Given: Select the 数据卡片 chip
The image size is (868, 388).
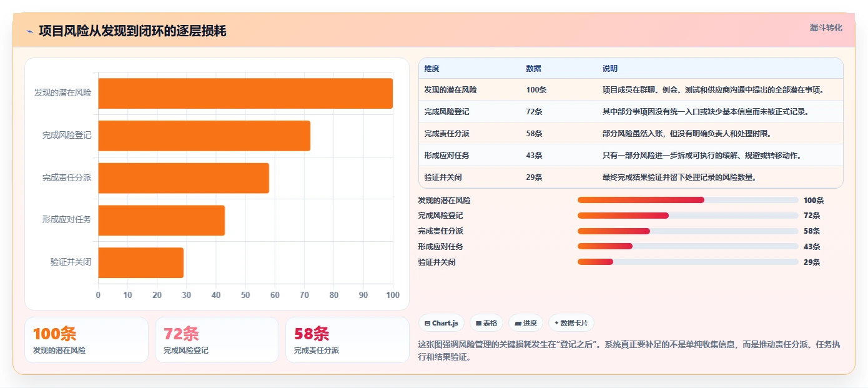Looking at the screenshot, I should coord(571,323).
